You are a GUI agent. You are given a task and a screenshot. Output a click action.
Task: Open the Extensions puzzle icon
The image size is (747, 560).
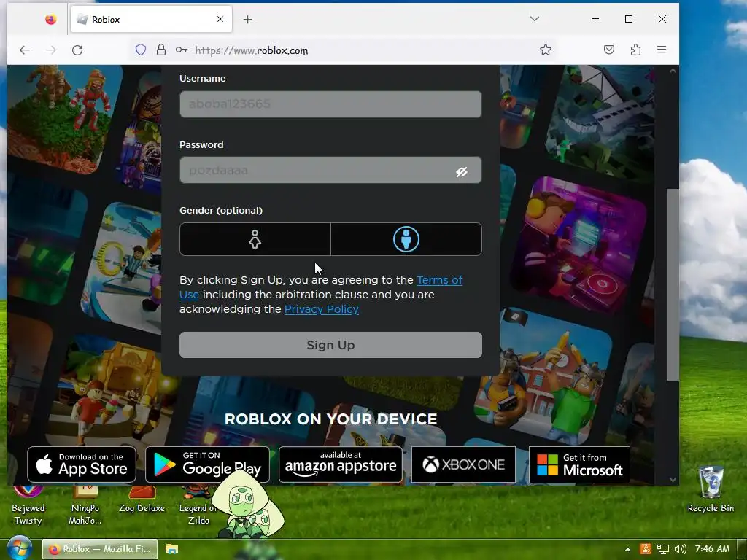(635, 50)
